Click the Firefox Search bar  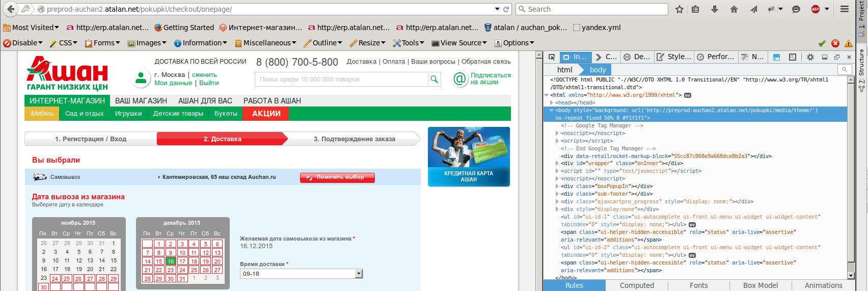(x=592, y=9)
